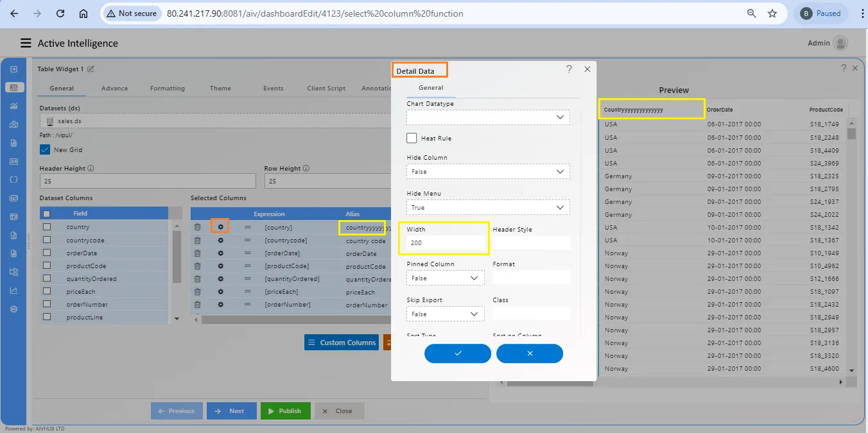Switch to the Events tab

273,89
